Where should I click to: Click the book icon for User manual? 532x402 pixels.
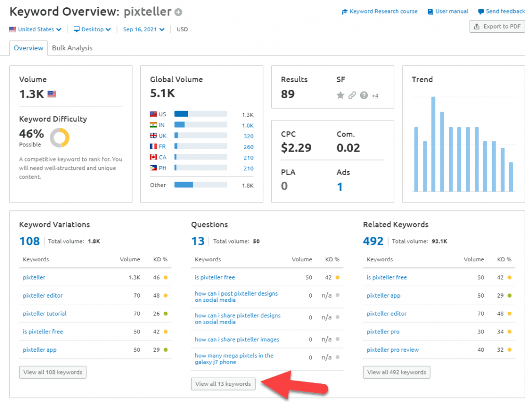tap(430, 11)
